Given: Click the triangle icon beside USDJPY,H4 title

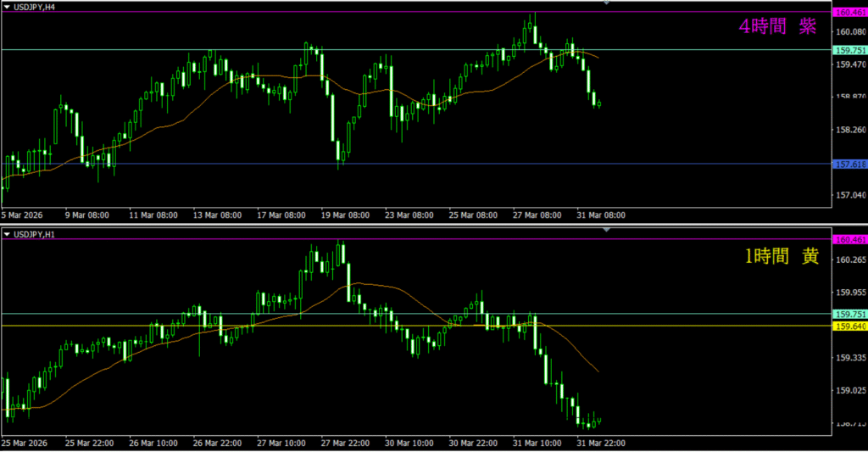Looking at the screenshot, I should (x=7, y=6).
